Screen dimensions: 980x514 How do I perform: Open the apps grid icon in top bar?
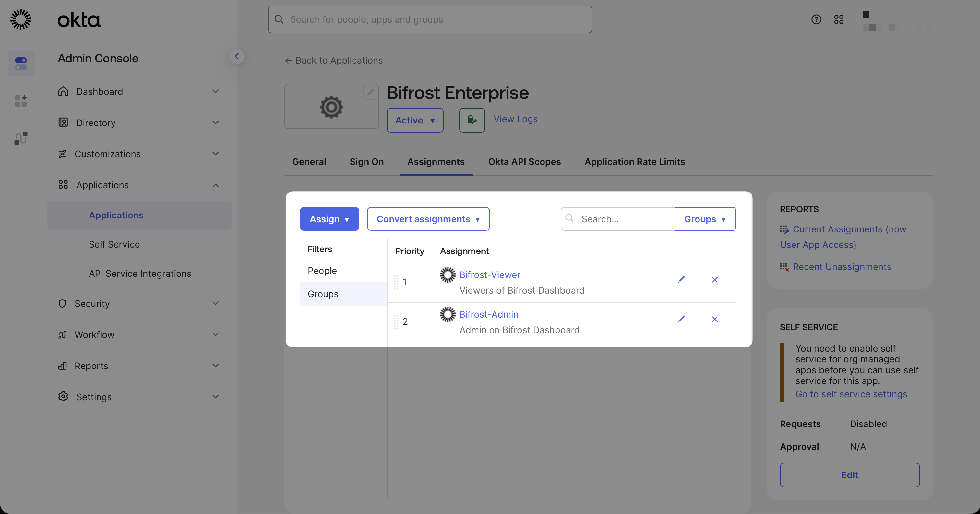(x=839, y=19)
